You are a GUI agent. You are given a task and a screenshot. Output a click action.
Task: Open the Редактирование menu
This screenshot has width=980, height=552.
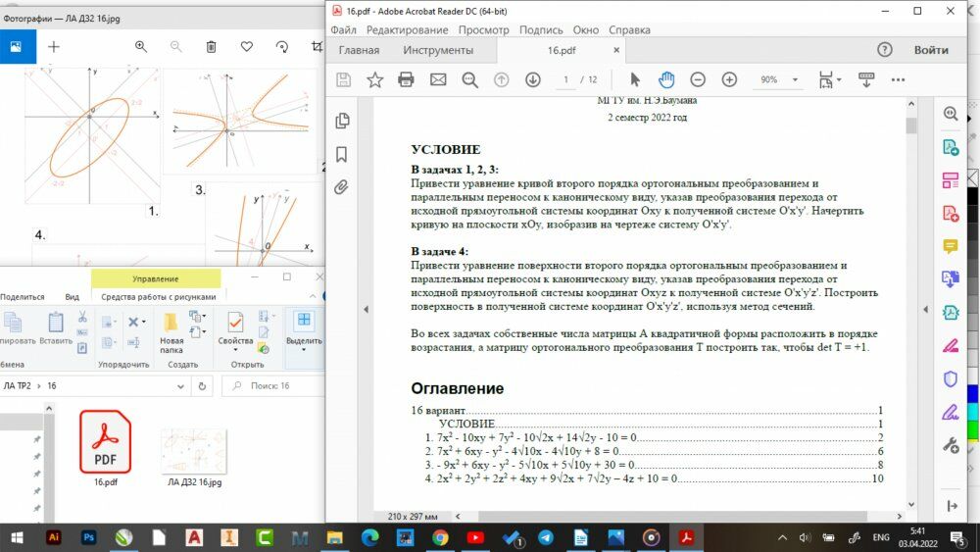(x=407, y=30)
